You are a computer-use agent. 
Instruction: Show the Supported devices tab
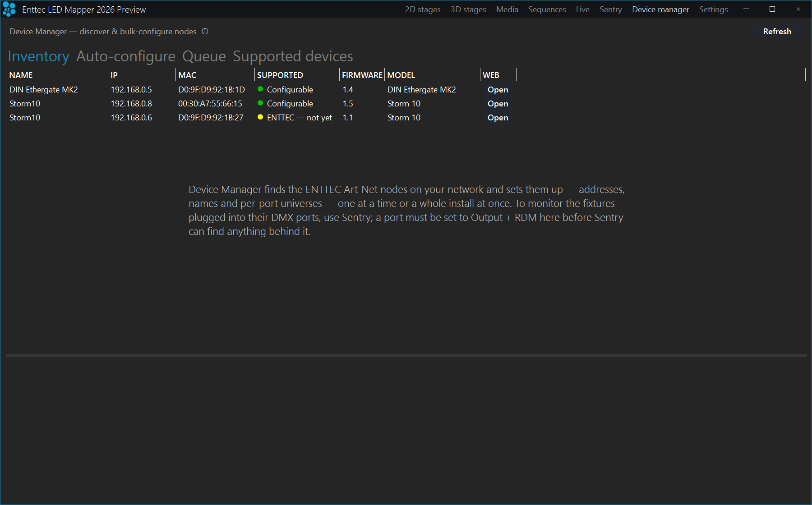coord(293,56)
